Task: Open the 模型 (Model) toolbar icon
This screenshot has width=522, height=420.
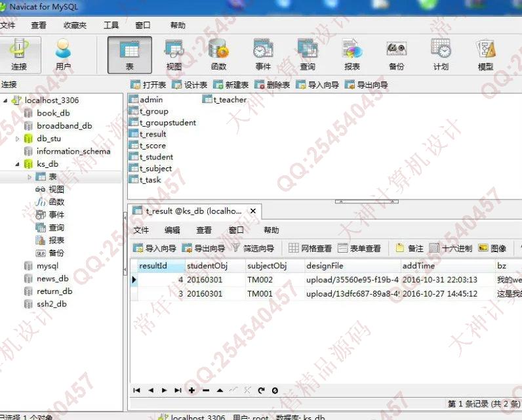Action: click(x=485, y=54)
